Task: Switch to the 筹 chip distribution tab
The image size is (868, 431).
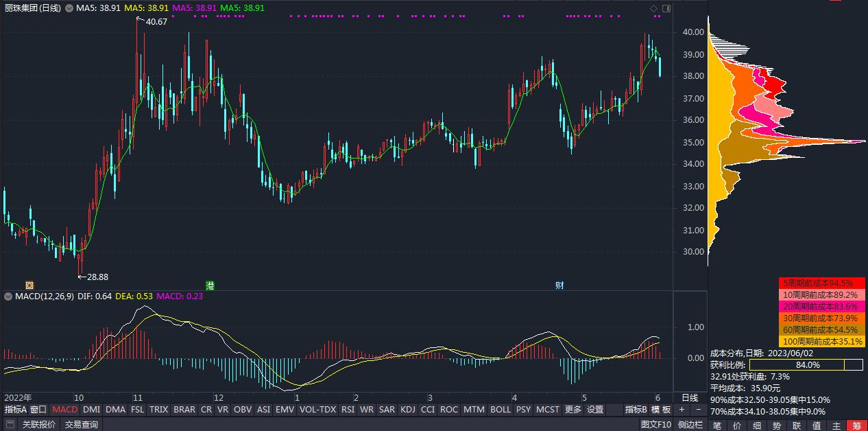Action: click(x=856, y=426)
